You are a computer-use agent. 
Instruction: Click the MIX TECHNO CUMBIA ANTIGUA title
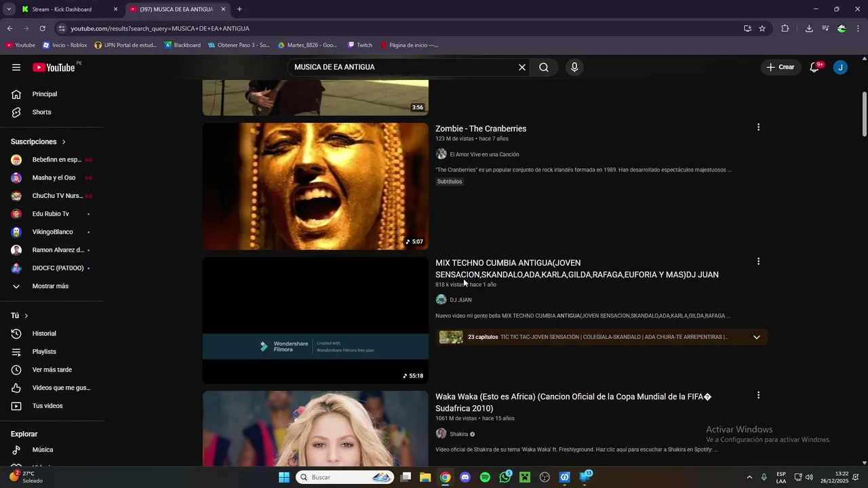[x=577, y=268]
